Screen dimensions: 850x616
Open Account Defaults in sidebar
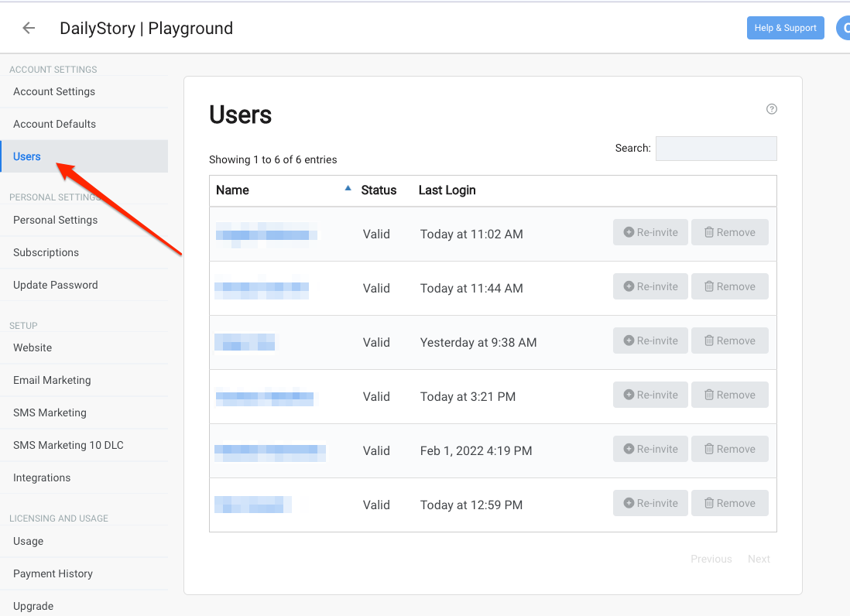pyautogui.click(x=84, y=124)
